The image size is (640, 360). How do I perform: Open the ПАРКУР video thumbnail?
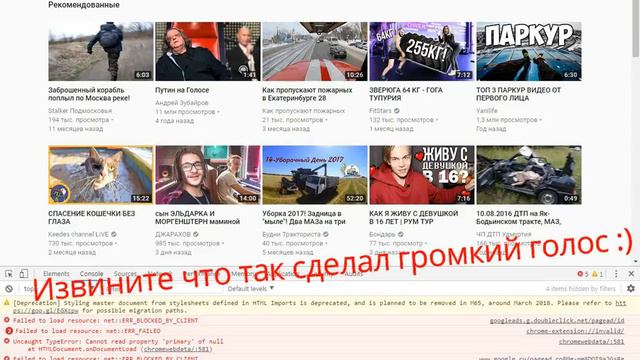pos(529,51)
